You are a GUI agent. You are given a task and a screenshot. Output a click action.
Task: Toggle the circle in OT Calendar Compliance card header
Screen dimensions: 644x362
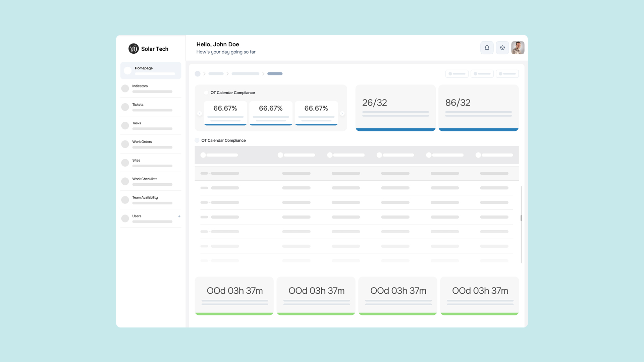coord(206,93)
